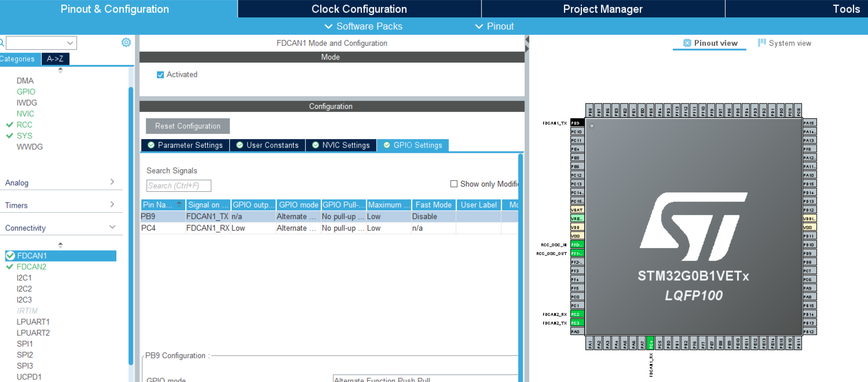Screen dimensions: 868x382
Task: Switch to the A->Z list tab
Action: tap(55, 59)
